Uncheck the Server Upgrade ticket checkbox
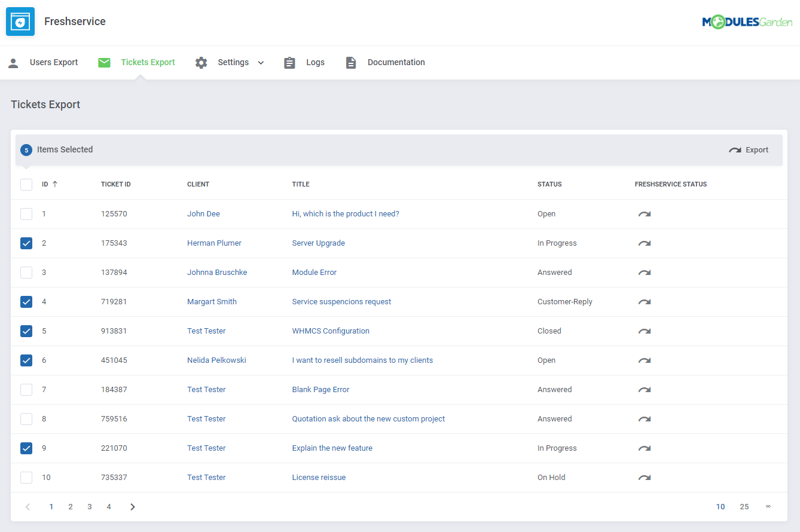800x532 pixels. 26,243
